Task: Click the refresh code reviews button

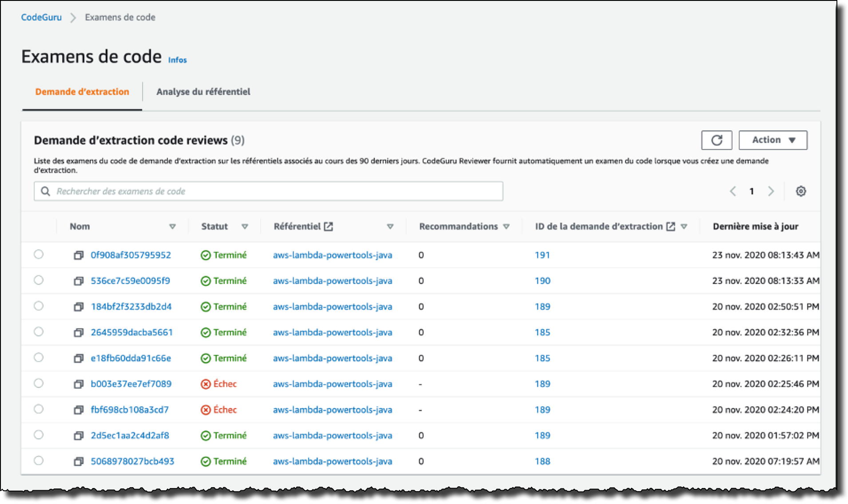Action: (x=717, y=140)
